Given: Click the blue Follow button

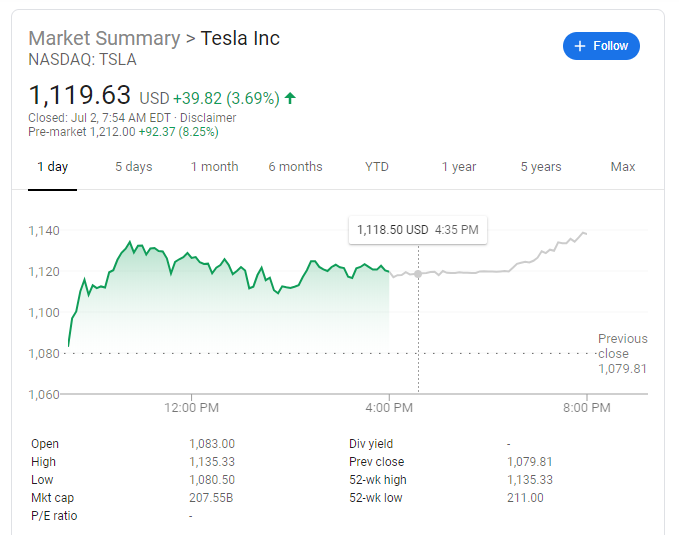Looking at the screenshot, I should pyautogui.click(x=601, y=46).
